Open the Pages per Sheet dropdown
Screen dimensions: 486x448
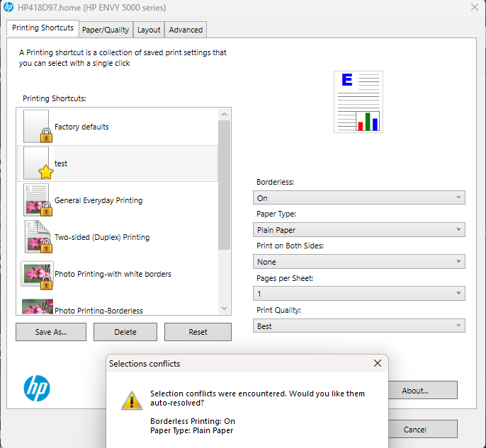pyautogui.click(x=359, y=294)
